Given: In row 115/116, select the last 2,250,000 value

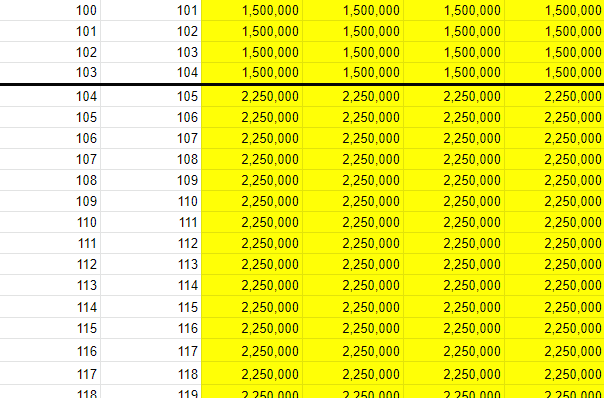Looking at the screenshot, I should click(555, 328).
